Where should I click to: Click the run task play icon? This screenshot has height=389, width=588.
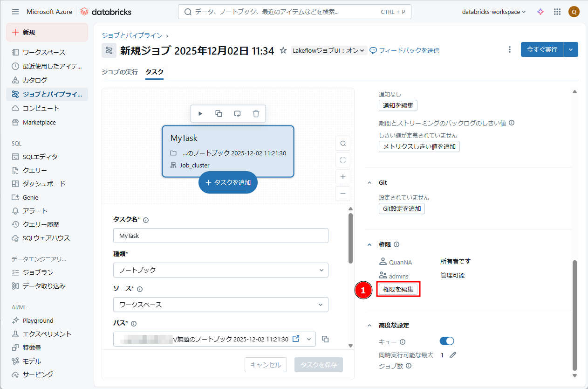coord(200,113)
